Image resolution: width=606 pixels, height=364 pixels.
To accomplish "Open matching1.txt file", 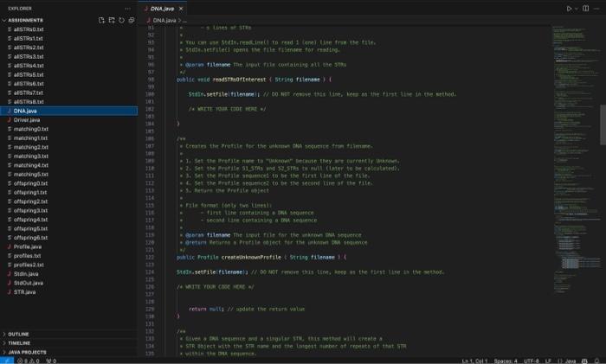I will click(x=30, y=137).
